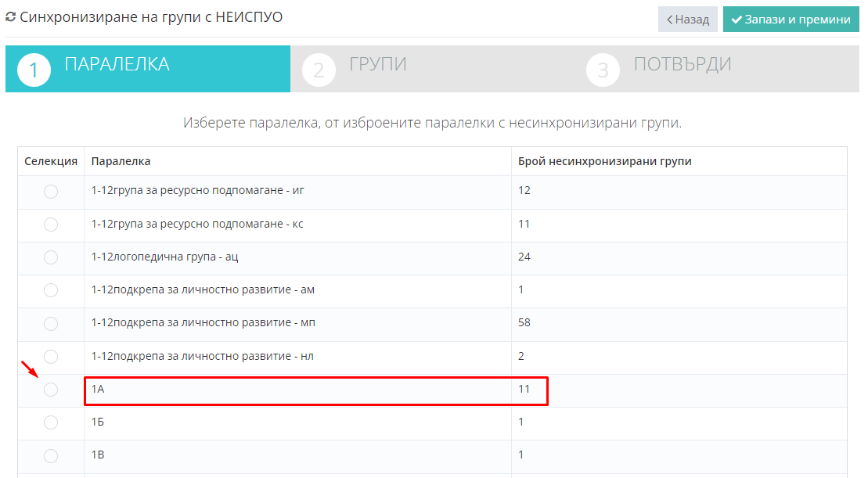Select radio for ресурсно подпомагане - кс
Screen dimensions: 868x478
[51, 225]
